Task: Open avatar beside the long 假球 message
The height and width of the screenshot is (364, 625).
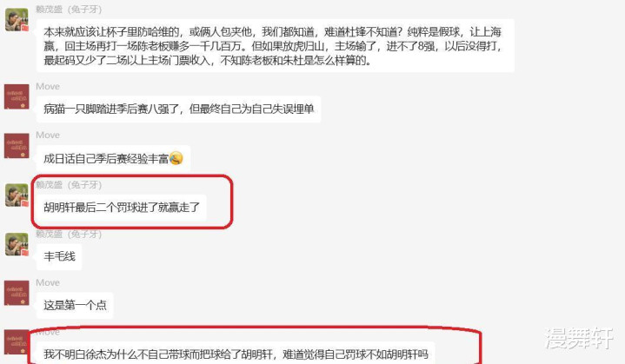Action: pos(17,19)
